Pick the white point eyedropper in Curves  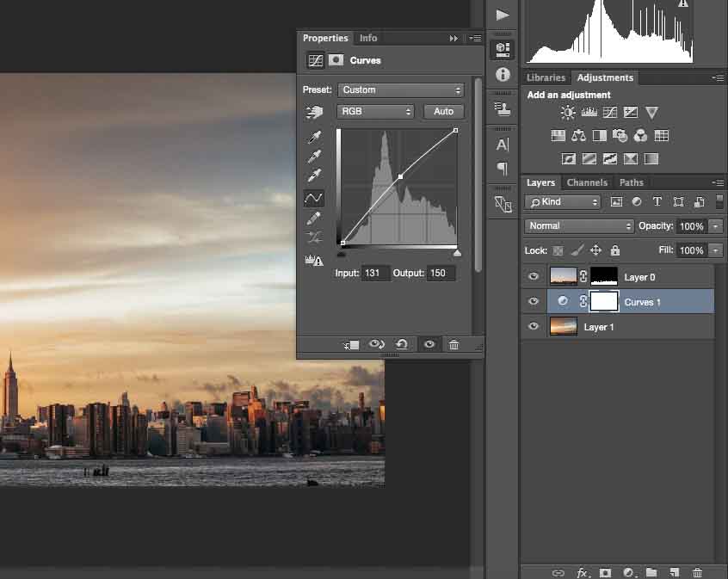point(314,176)
